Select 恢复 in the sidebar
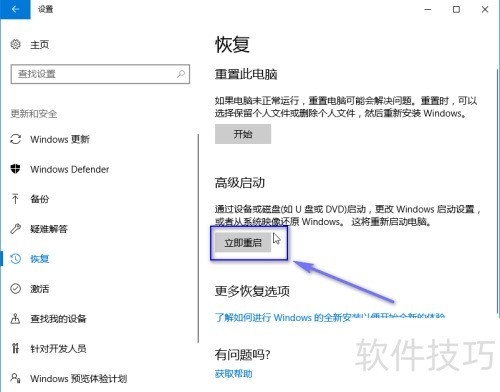500x392 pixels. click(40, 259)
